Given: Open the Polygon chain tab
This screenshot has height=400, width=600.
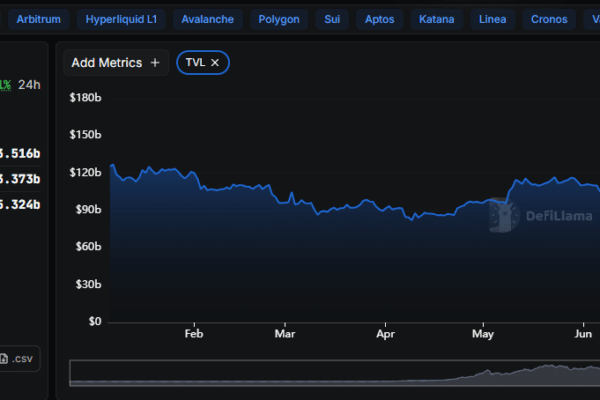Looking at the screenshot, I should [x=278, y=19].
